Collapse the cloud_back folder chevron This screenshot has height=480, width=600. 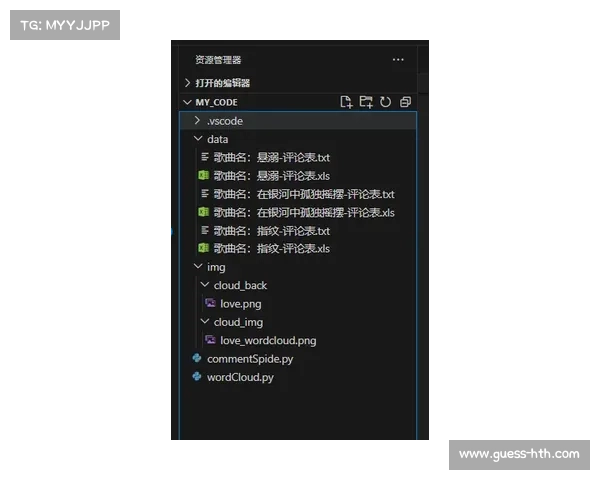205,285
